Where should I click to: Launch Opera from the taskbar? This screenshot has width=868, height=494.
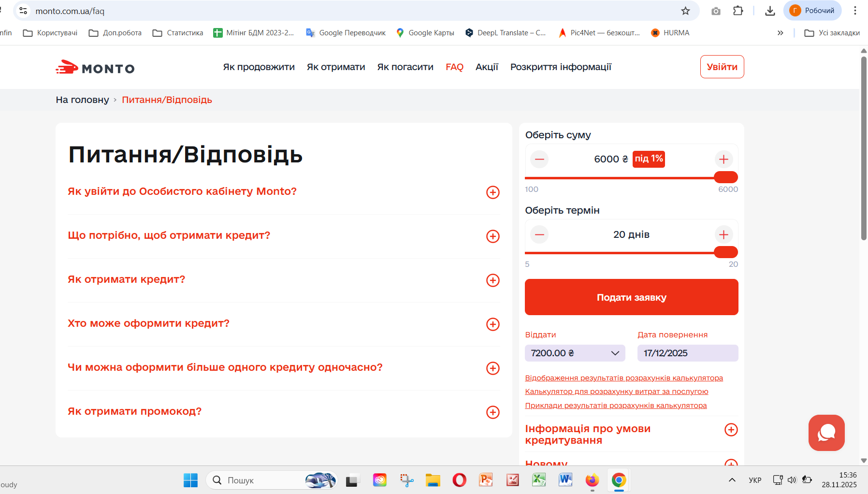[x=459, y=480]
